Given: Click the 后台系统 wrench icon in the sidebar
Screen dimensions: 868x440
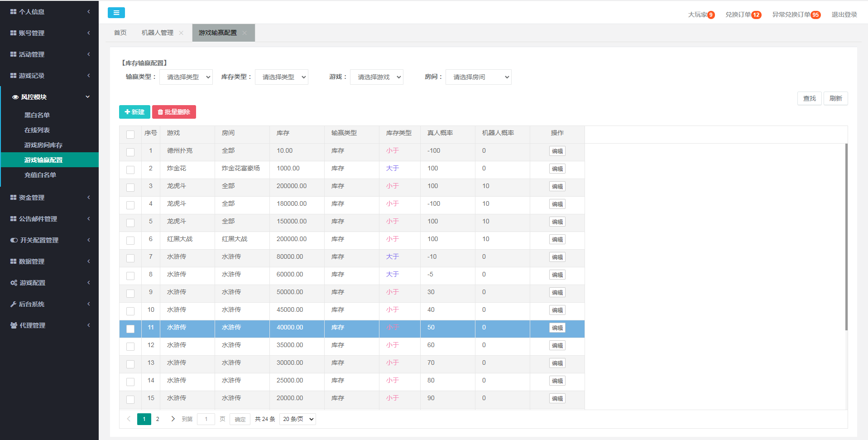Looking at the screenshot, I should tap(14, 304).
